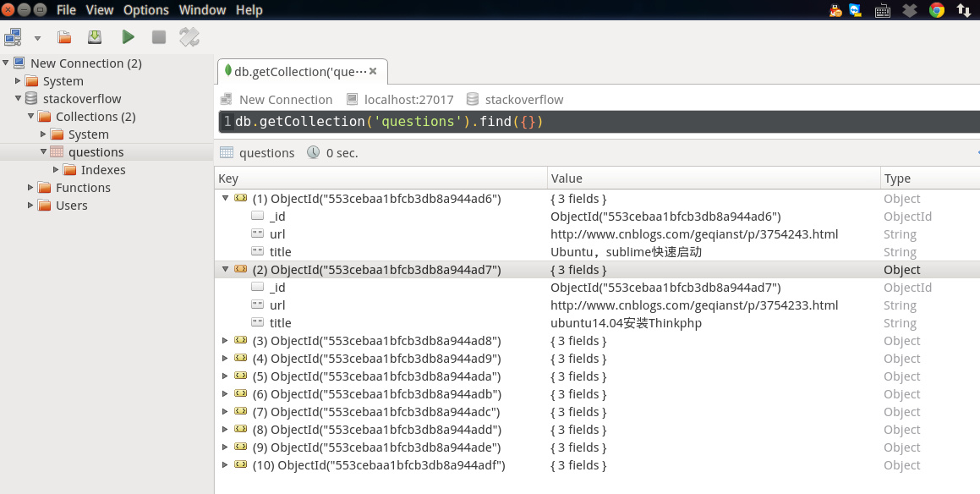Expand document (6) ending in adb
Screen dimensions: 980x494
pyautogui.click(x=225, y=393)
